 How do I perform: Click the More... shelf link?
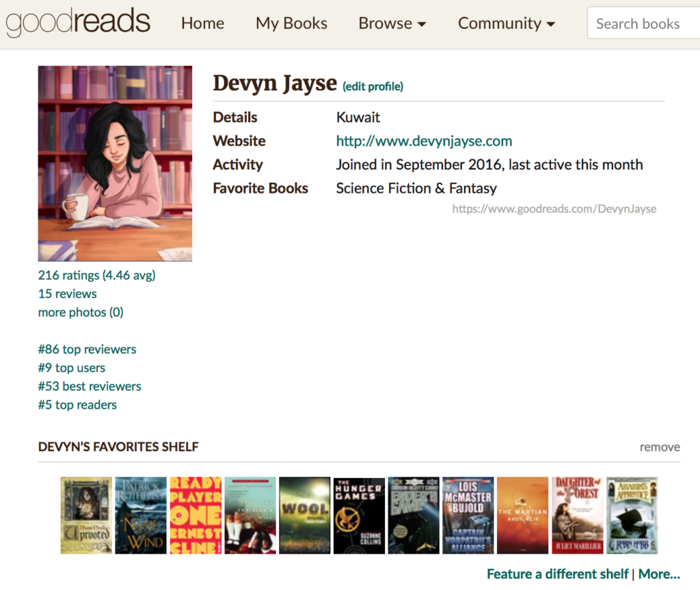coord(660,574)
